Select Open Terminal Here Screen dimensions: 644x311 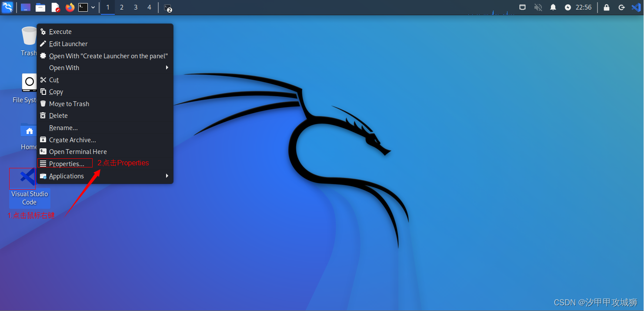pos(105,152)
